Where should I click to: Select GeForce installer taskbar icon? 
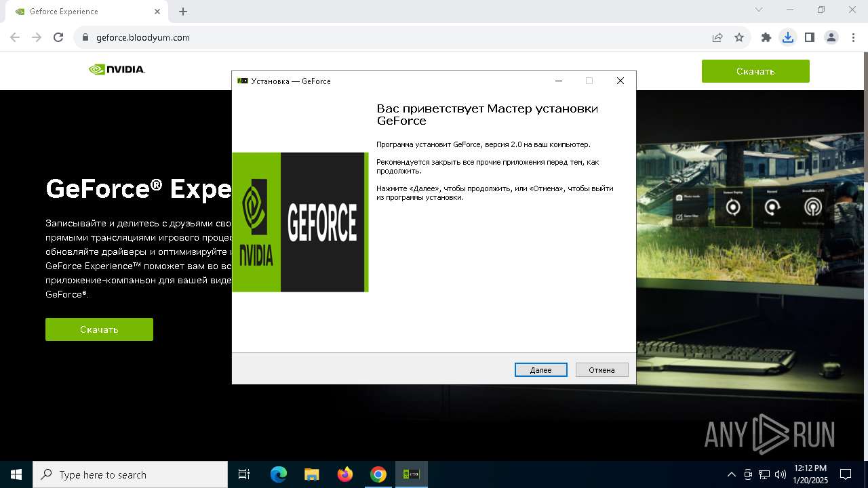pyautogui.click(x=411, y=474)
